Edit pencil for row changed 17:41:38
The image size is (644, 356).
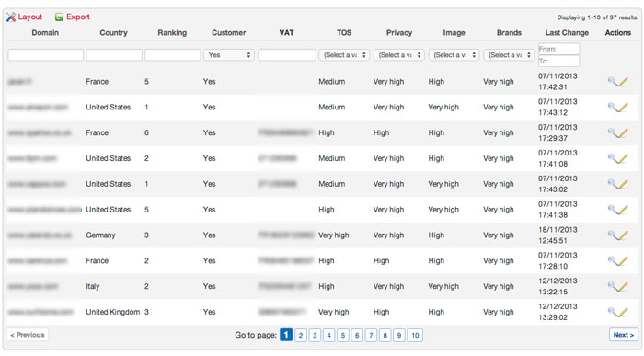623,210
